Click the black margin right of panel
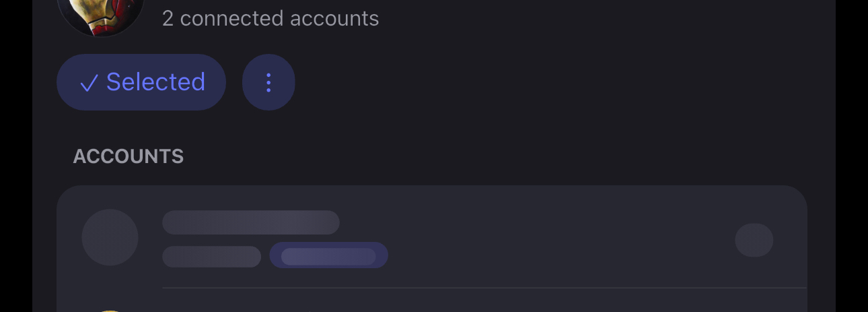 (852, 155)
